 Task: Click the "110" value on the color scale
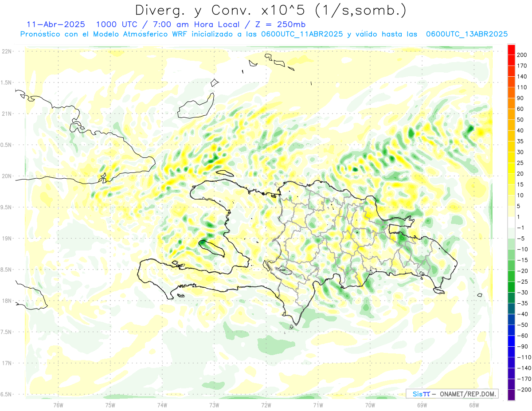pos(522,87)
